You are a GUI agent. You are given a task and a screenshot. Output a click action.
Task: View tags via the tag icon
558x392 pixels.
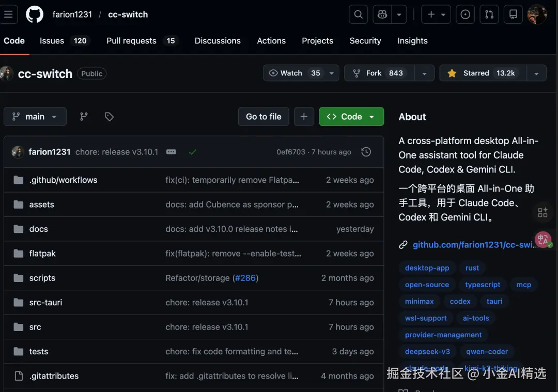109,116
